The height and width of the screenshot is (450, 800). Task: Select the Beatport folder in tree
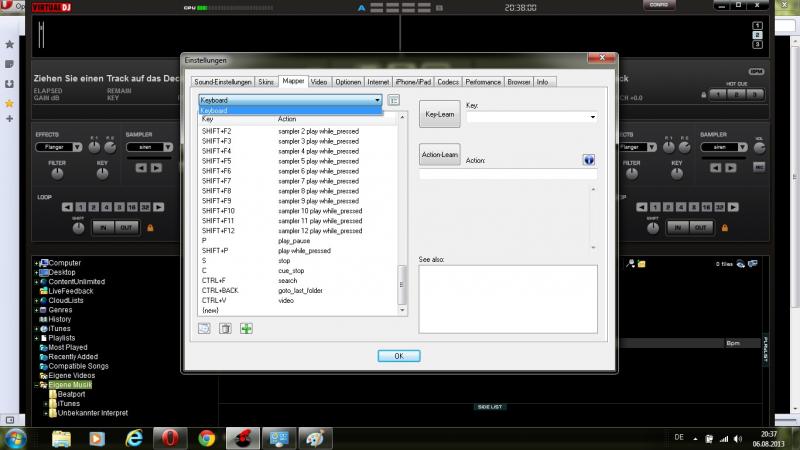click(71, 394)
